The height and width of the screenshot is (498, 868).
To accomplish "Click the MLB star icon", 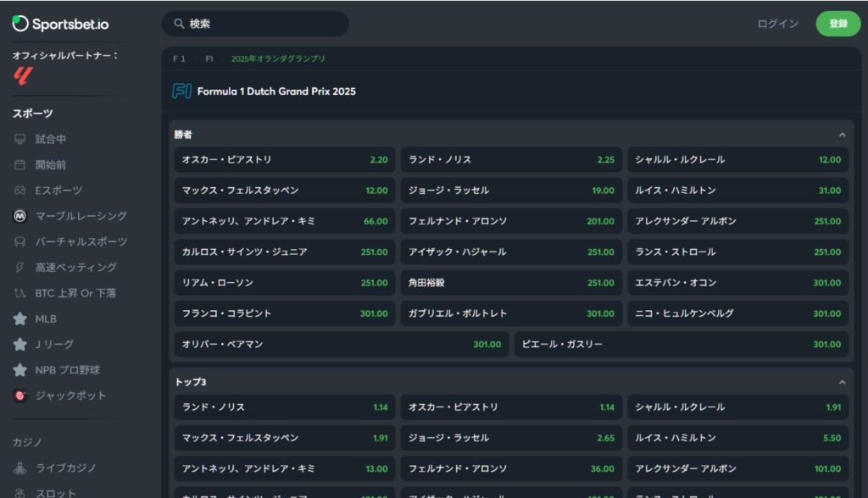I will tap(20, 318).
